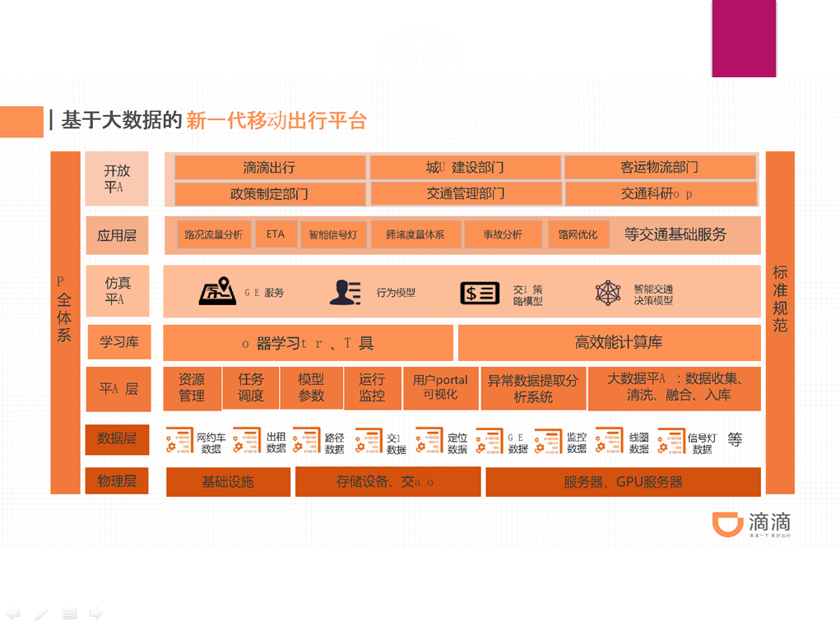
Task: Click the 资源管理 platform box
Action: 192,388
